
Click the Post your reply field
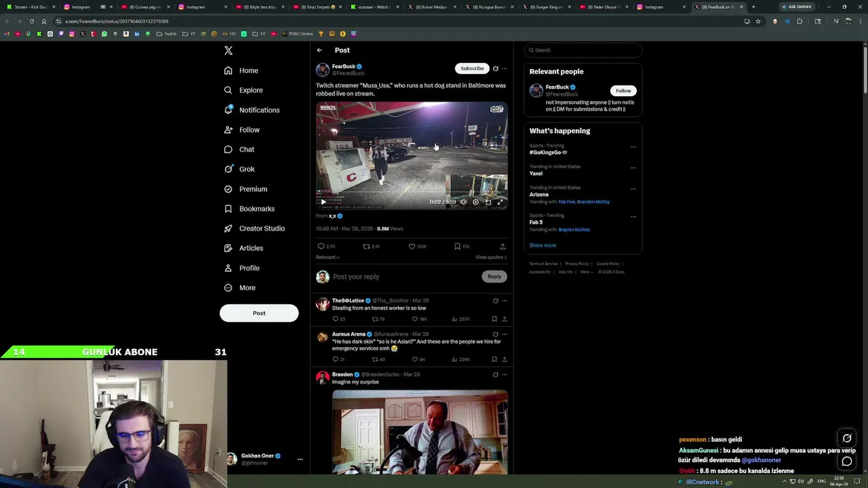coord(406,277)
